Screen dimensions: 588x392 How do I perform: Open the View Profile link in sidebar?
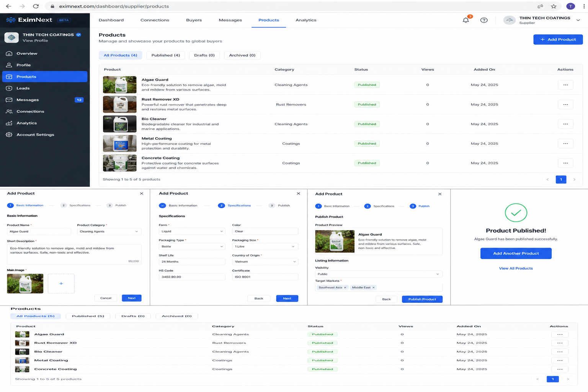35,41
